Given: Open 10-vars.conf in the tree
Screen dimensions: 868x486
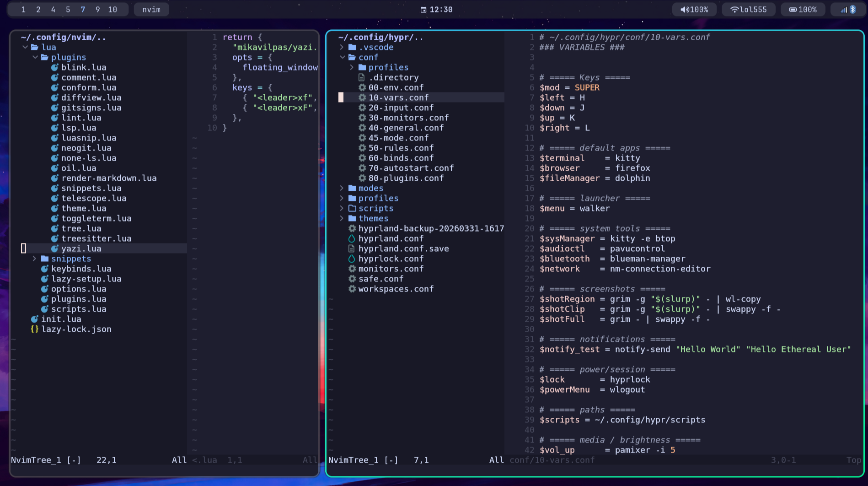Looking at the screenshot, I should 398,97.
